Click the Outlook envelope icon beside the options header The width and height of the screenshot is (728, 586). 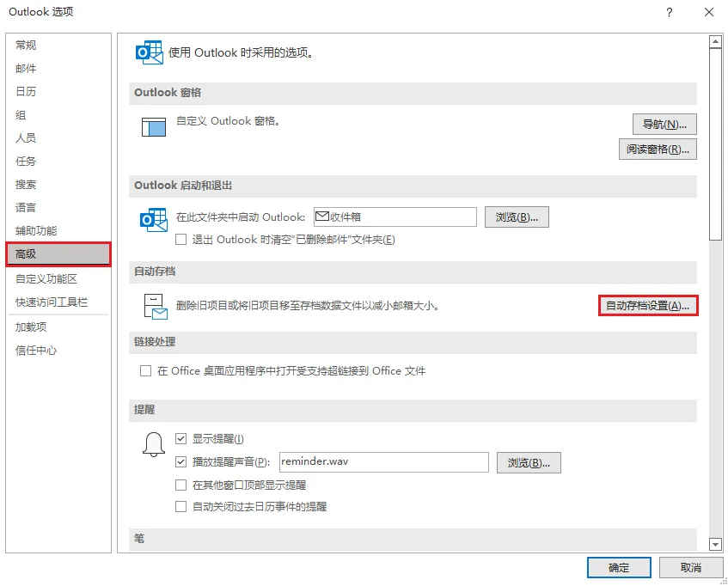click(x=149, y=52)
